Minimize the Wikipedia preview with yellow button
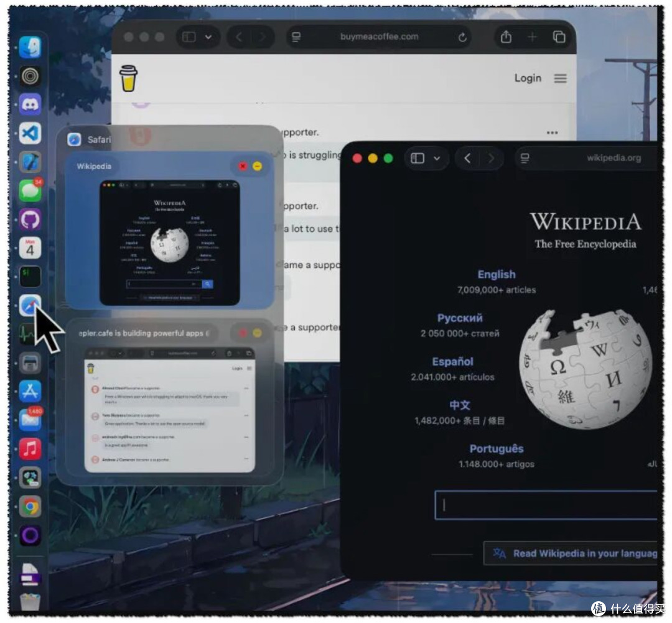Screen dimensions: 672x623 click(x=257, y=167)
